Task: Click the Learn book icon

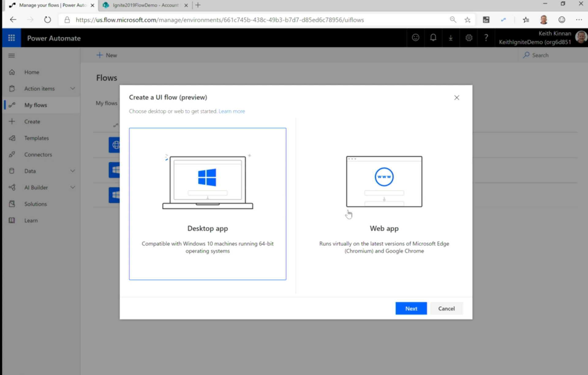Action: click(12, 220)
